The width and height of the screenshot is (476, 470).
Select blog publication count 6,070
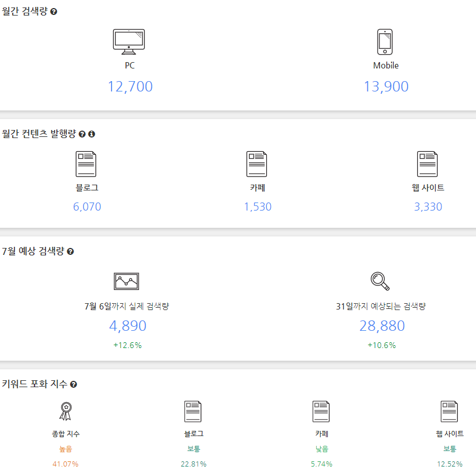(87, 207)
